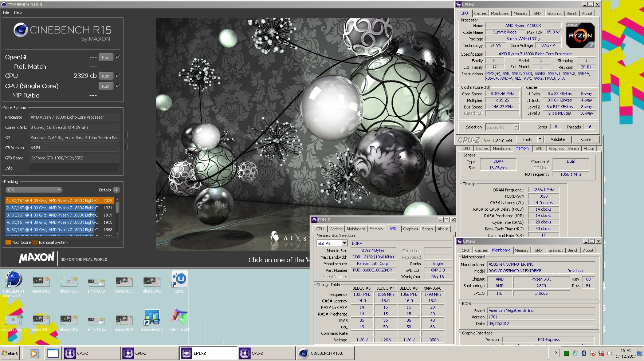Click the disconnected network tray icon
The image size is (644, 361).
[601, 353]
